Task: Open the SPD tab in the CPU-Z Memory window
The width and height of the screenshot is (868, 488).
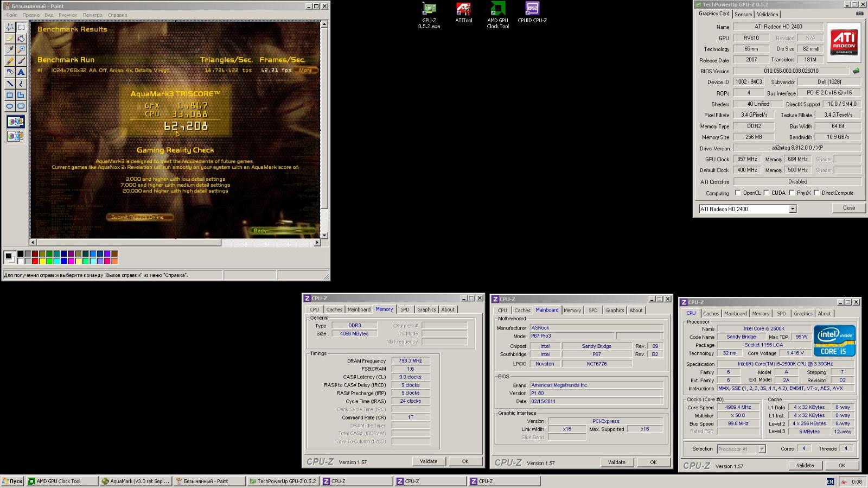Action: (405, 309)
